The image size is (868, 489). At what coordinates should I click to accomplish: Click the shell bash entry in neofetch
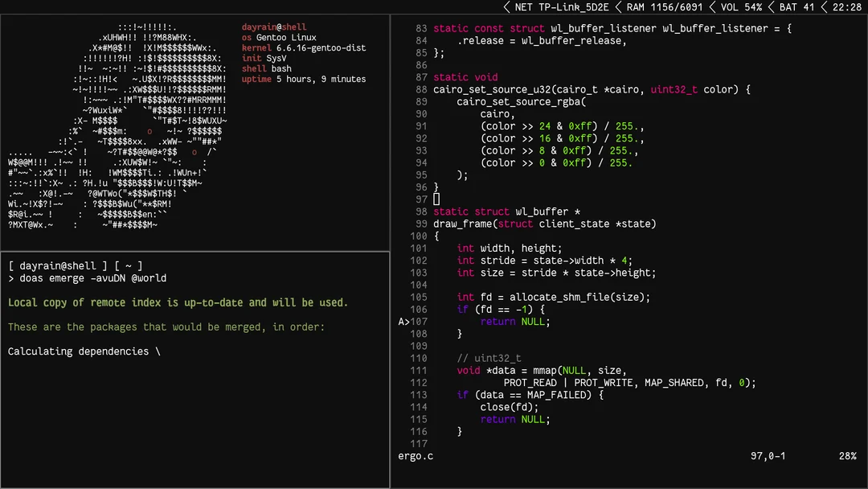coord(265,68)
